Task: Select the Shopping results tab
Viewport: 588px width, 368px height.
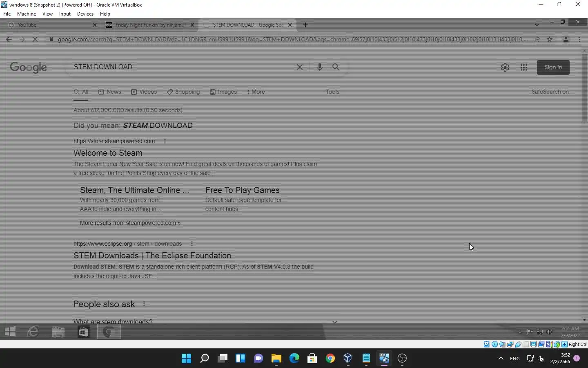Action: click(x=183, y=92)
